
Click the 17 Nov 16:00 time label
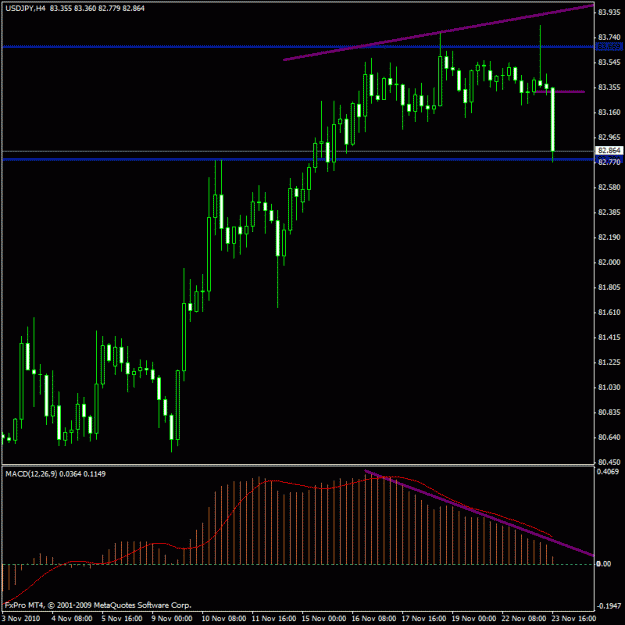tap(424, 619)
